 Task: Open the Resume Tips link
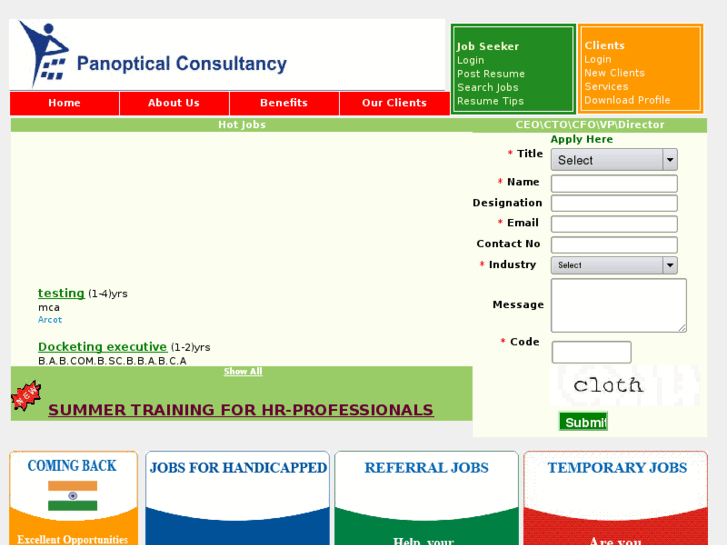(491, 101)
